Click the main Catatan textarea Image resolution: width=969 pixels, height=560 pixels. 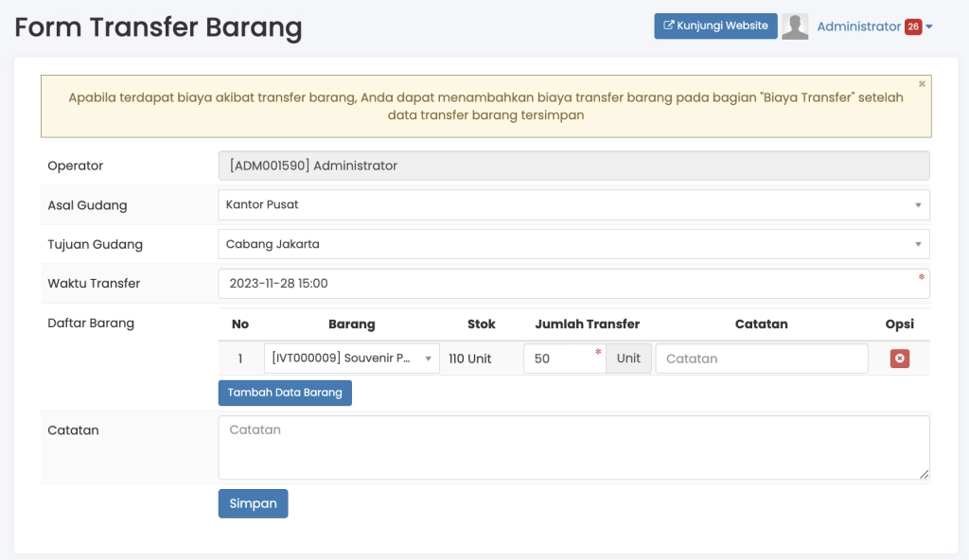point(573,447)
